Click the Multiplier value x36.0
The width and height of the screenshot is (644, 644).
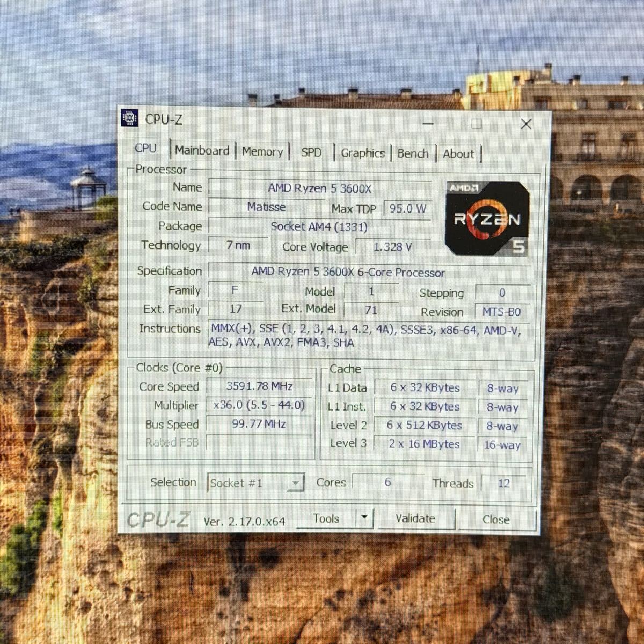259,405
